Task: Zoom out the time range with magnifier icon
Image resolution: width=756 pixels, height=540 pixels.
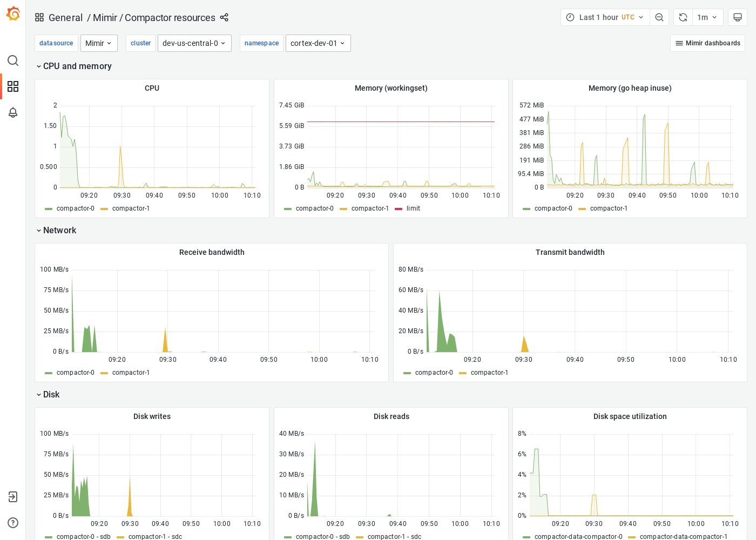Action: 659,17
